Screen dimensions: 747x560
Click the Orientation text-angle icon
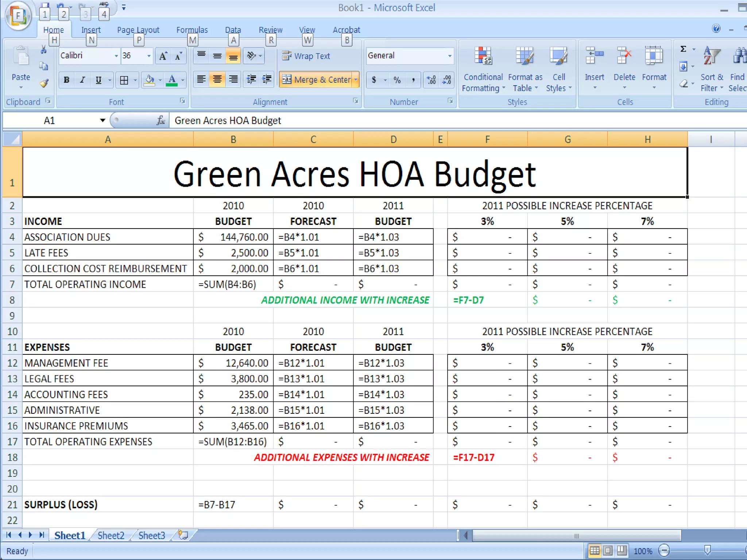coord(251,56)
